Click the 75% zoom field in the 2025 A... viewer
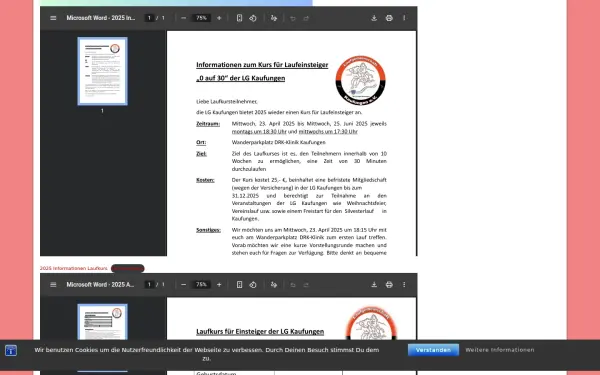Screen dimensions: 600x375 pyautogui.click(x=201, y=285)
